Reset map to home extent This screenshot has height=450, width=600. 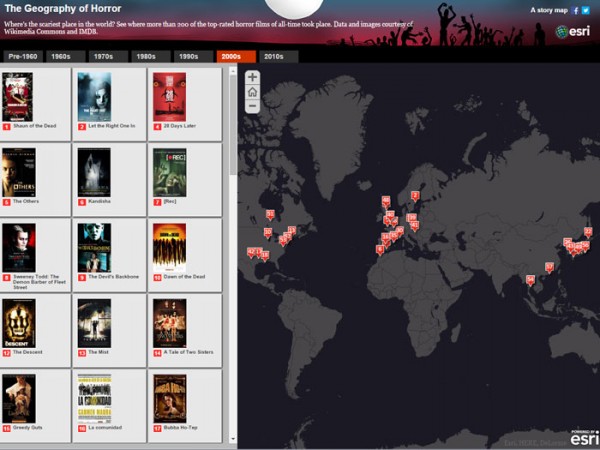[x=253, y=91]
